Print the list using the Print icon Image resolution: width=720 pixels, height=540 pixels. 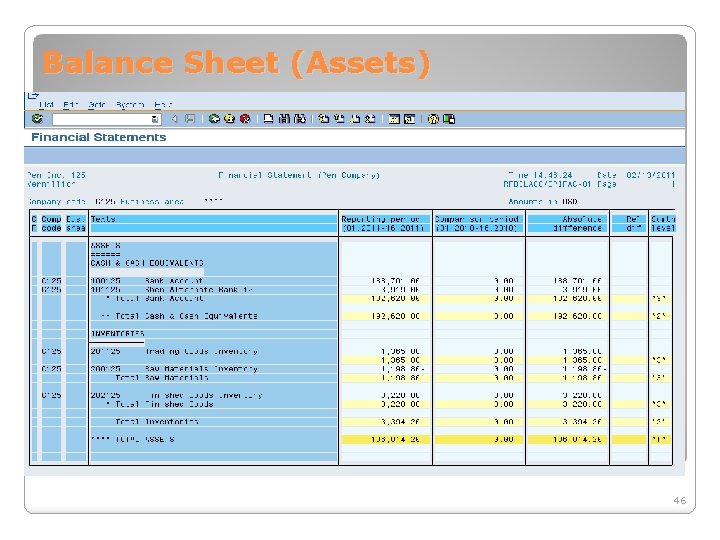[269, 119]
